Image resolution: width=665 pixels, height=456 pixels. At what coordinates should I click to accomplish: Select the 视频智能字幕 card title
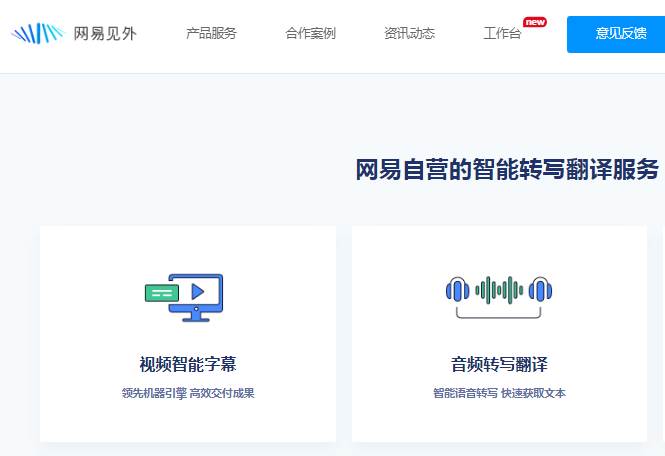pyautogui.click(x=188, y=364)
